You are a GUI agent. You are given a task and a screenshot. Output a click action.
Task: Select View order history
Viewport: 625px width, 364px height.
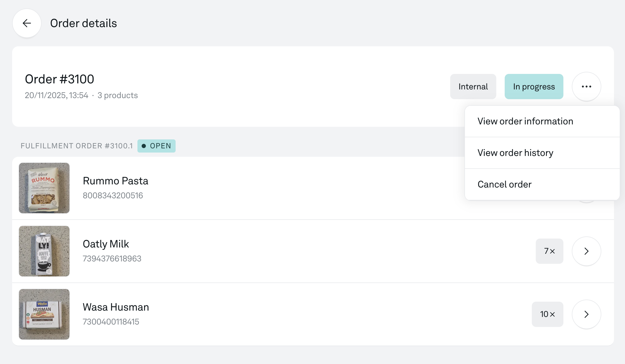coord(515,153)
